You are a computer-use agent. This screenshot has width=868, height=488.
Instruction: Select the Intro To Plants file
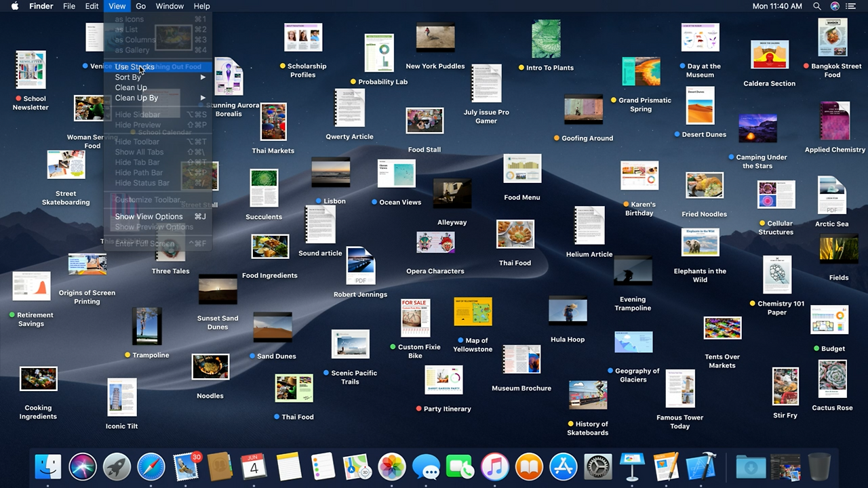click(546, 39)
